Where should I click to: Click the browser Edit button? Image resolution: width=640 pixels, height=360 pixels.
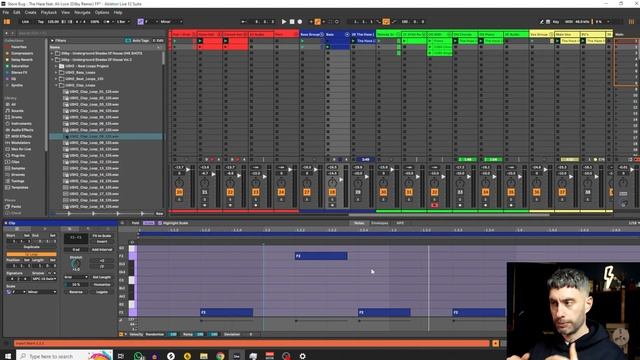pos(158,41)
